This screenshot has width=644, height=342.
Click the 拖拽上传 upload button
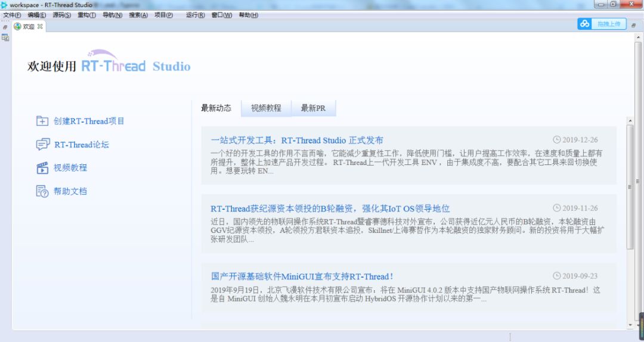pyautogui.click(x=602, y=24)
